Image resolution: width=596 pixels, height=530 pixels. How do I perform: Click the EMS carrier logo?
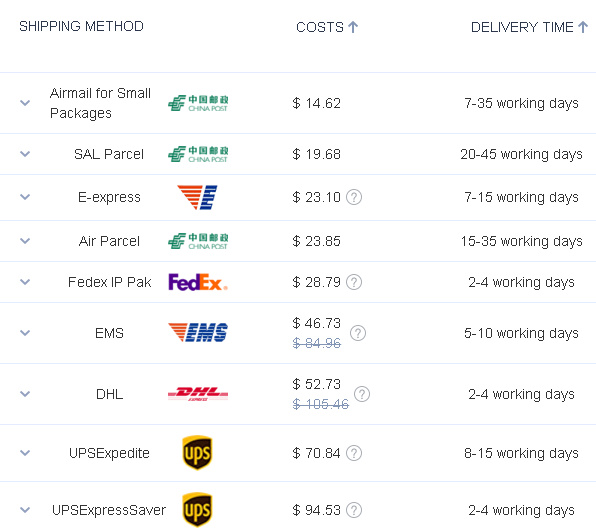tap(198, 333)
